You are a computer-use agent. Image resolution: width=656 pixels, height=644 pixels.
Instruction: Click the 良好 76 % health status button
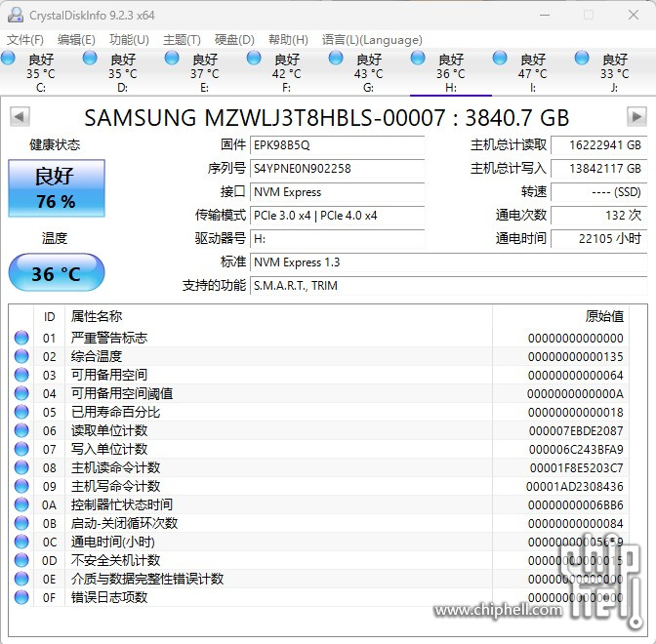coord(57,188)
